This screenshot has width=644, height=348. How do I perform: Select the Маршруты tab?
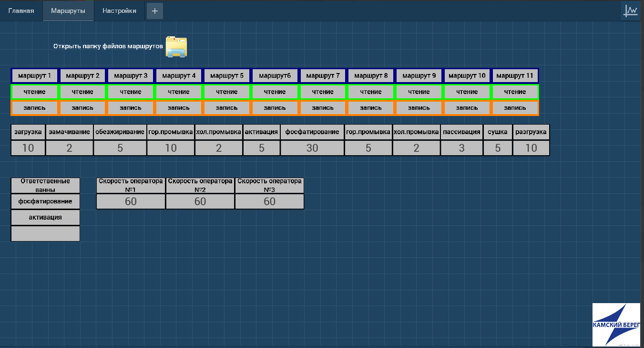pyautogui.click(x=68, y=11)
